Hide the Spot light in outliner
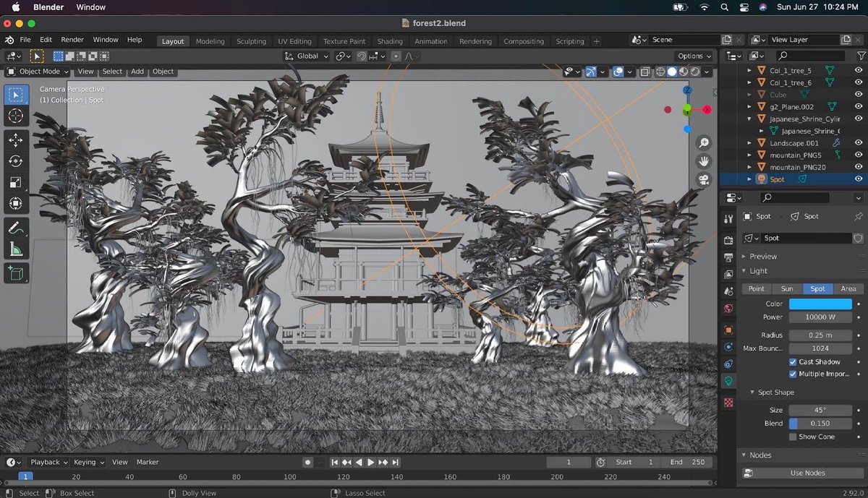The height and width of the screenshot is (498, 868). (x=859, y=179)
